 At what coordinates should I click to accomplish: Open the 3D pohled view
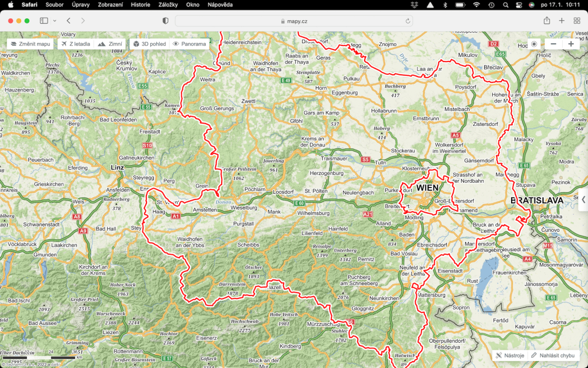149,44
